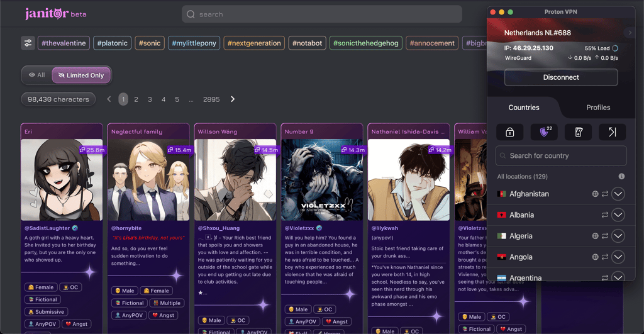The image size is (644, 334).
Task: Open the Nathaniel Ishida-Davis character image
Action: (409, 179)
